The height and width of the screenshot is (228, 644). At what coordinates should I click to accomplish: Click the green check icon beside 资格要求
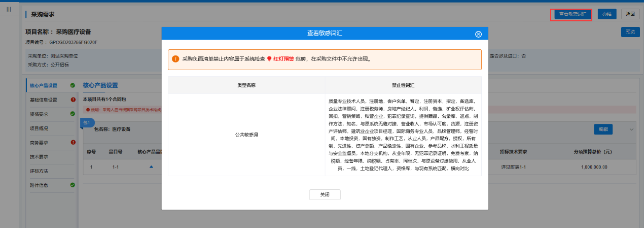coord(73,114)
